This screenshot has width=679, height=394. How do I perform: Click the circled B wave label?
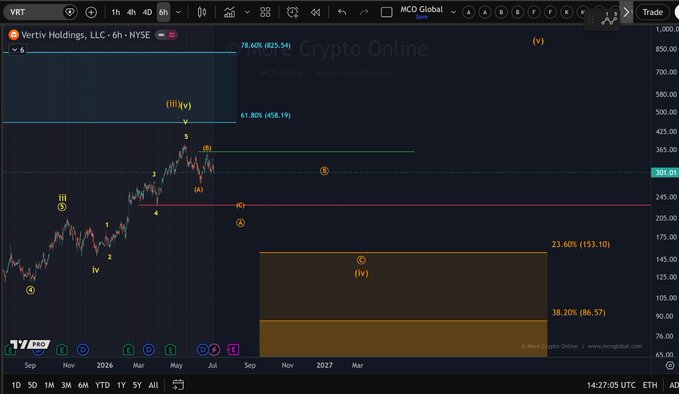pos(324,171)
